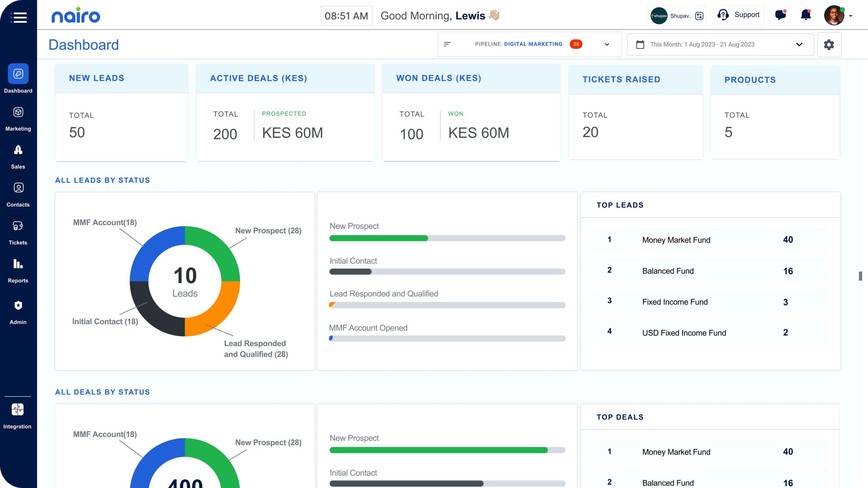This screenshot has width=868, height=488.
Task: Click the Initial Contact leads progress bar
Action: [447, 272]
